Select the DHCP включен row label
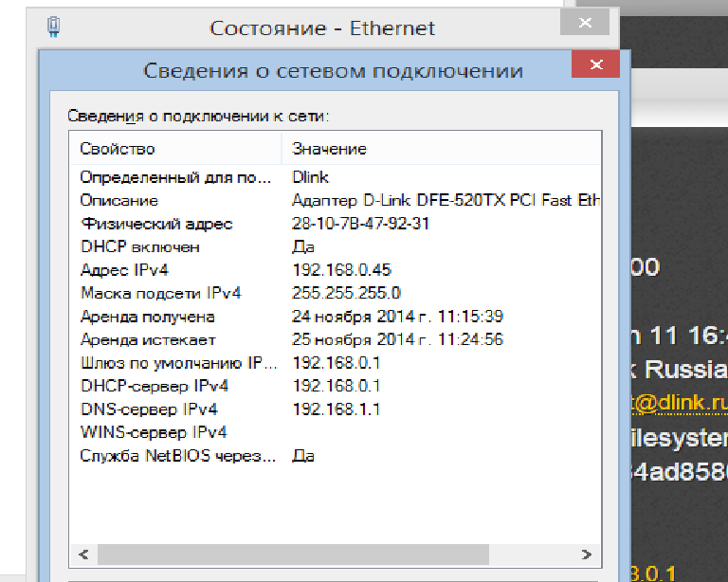Image resolution: width=728 pixels, height=582 pixels. 139,246
